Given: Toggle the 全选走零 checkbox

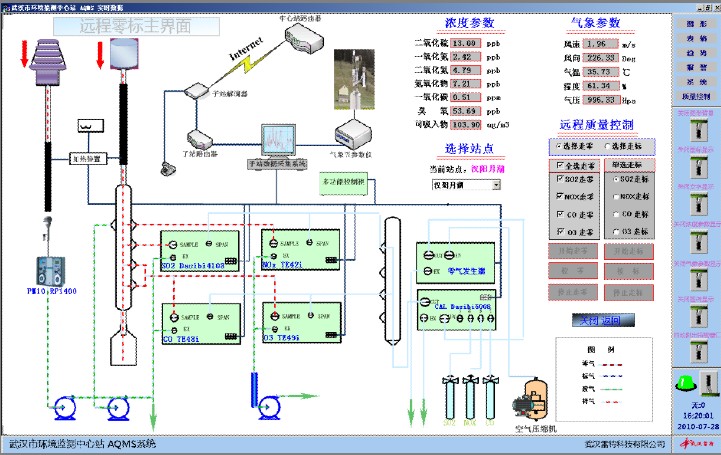Looking at the screenshot, I should pyautogui.click(x=558, y=164).
